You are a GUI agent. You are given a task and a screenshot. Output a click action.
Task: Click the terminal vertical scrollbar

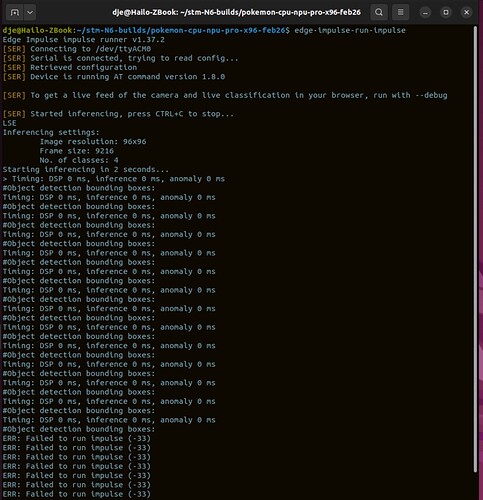point(475,248)
